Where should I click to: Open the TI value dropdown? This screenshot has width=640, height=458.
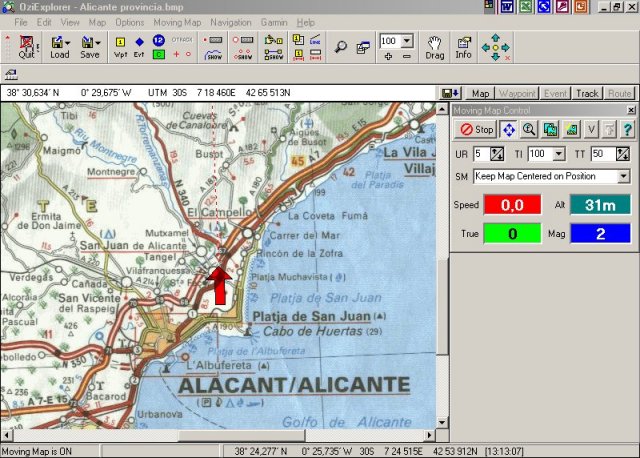(560, 153)
